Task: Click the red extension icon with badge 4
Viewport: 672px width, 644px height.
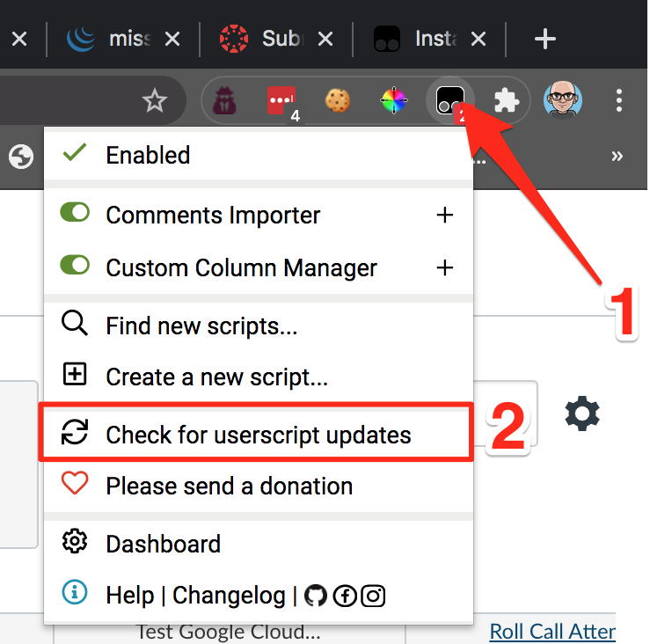Action: (281, 101)
